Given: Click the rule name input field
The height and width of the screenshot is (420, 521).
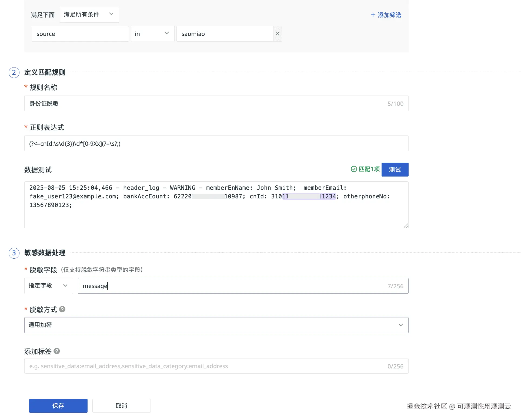Looking at the screenshot, I should tap(205, 103).
